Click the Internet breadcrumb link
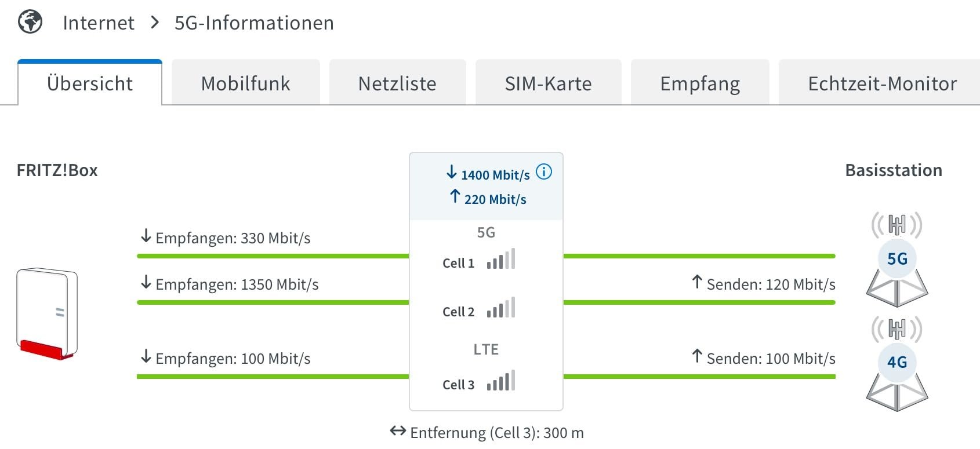The image size is (980, 449). pos(99,23)
